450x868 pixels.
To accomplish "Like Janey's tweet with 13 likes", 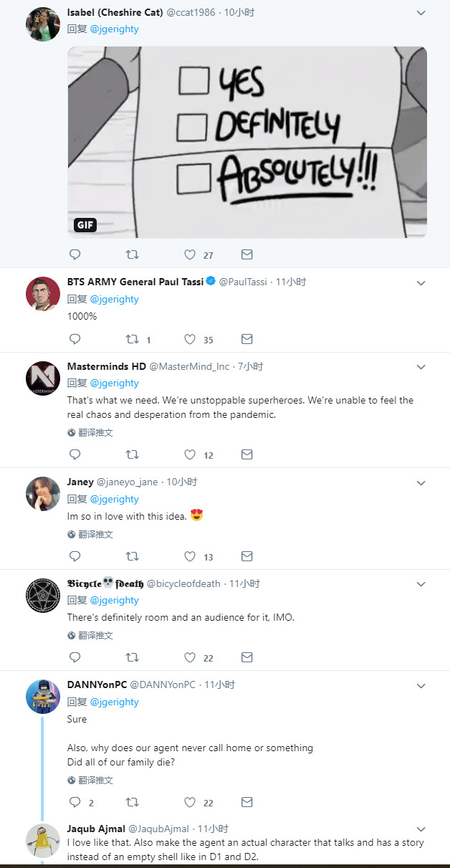I will pyautogui.click(x=190, y=556).
